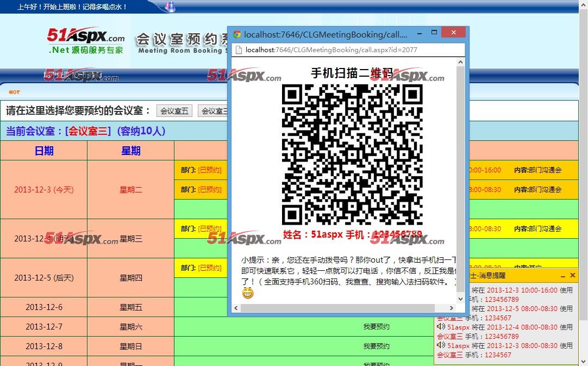The image size is (588, 366).
Task: Close the 消息提醒 notification panel
Action: [573, 276]
